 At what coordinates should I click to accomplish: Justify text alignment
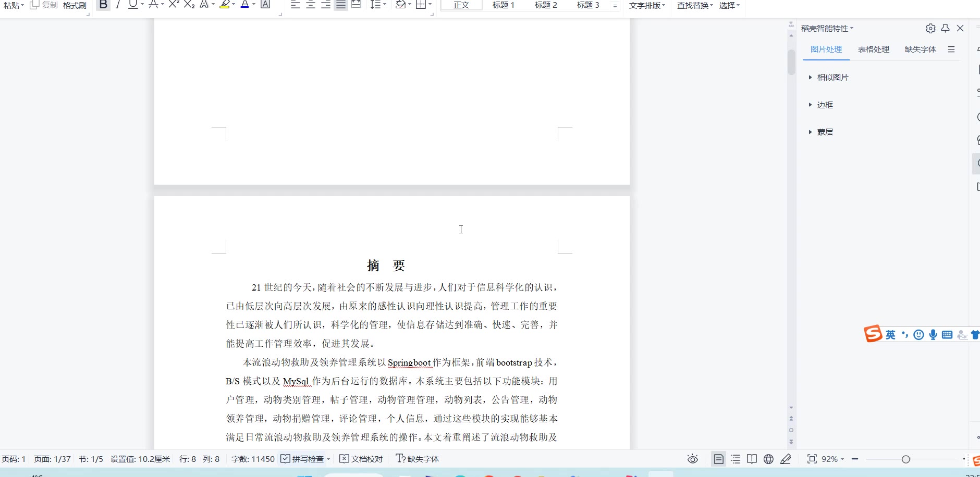pos(341,5)
